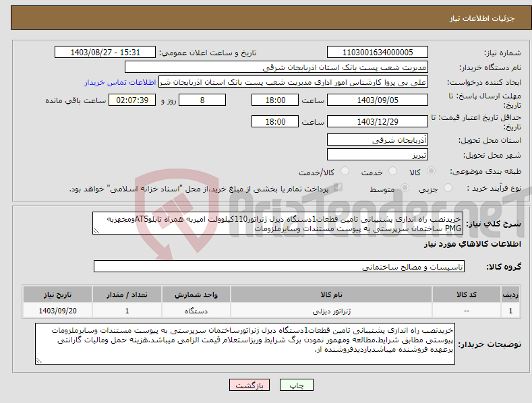Screen dimensions: 532x403
Task: Toggle the Islamic treasury payment checkbox
Action: coord(338,187)
